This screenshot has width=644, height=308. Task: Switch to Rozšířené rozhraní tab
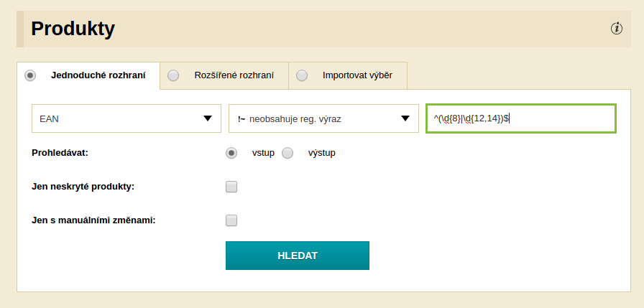click(224, 75)
